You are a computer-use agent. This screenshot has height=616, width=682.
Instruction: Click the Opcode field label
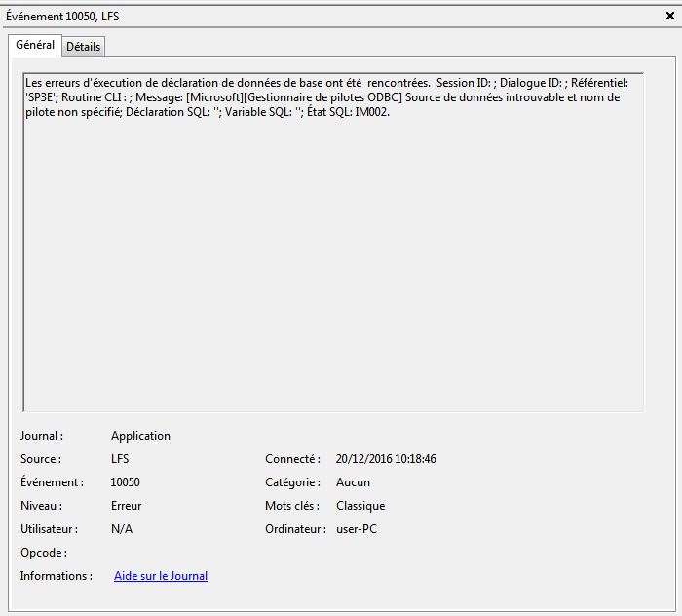tap(44, 553)
